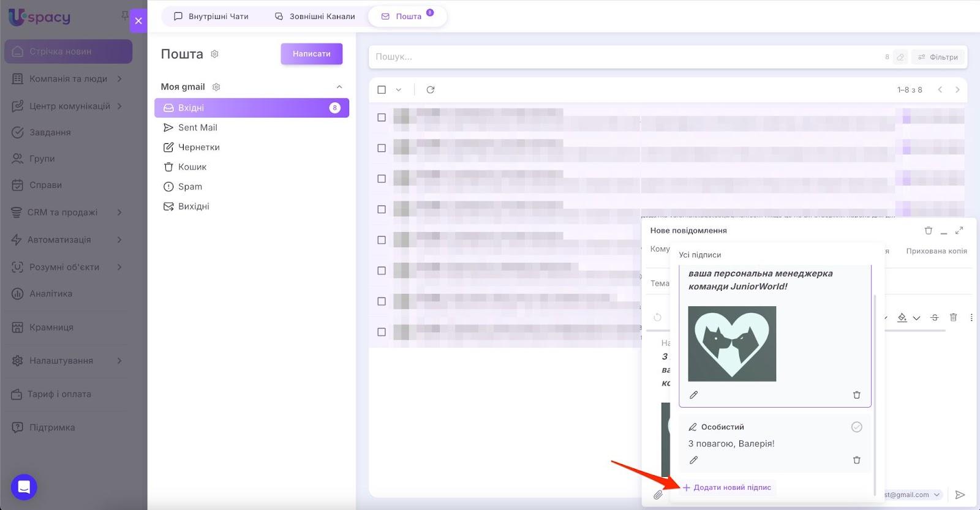The height and width of the screenshot is (510, 980).
Task: Edit the Особистий signature with its pencil icon
Action: pos(693,460)
